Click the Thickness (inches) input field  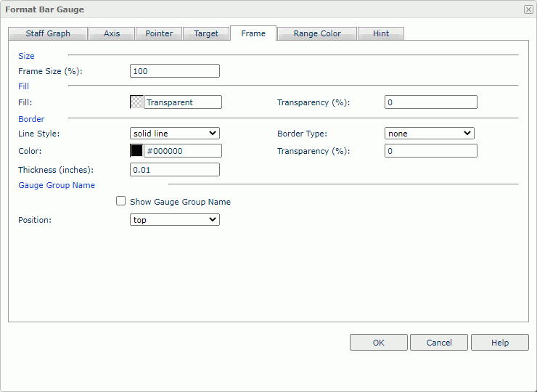tap(174, 169)
